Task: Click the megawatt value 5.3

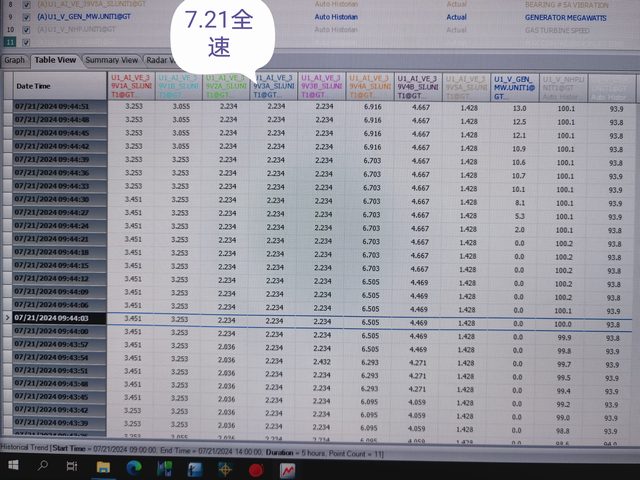Action: click(520, 216)
